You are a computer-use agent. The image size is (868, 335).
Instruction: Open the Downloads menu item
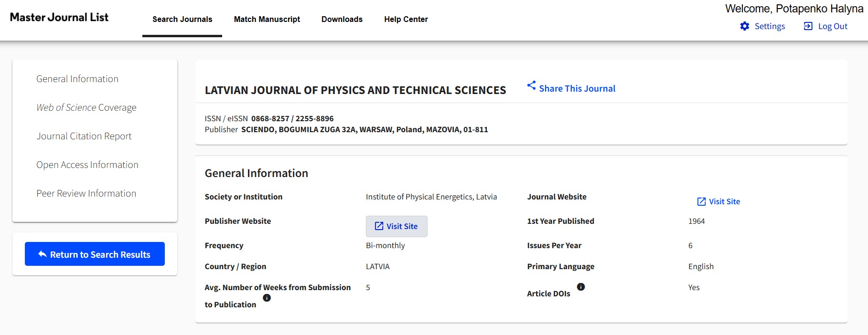342,20
